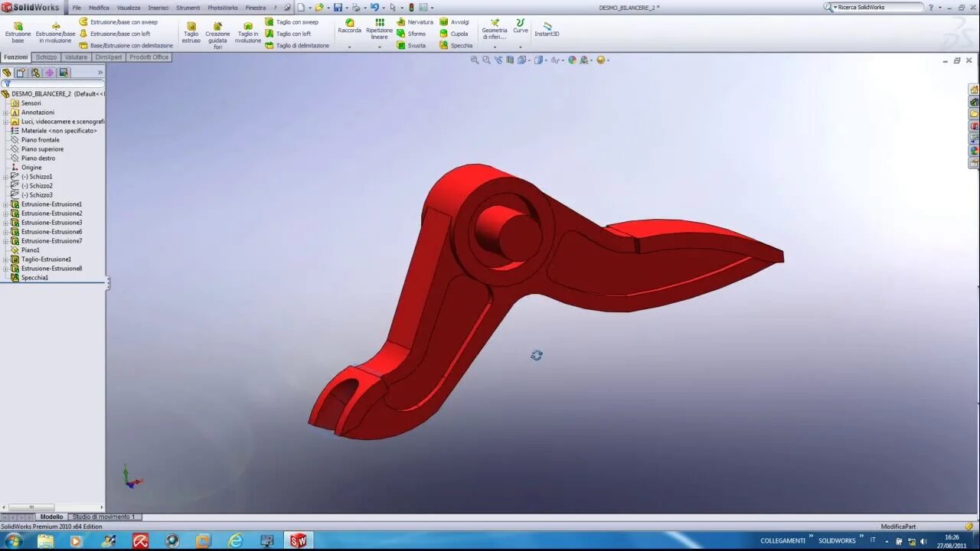Open dropdown arrow under Geometria di riferimento
The width and height of the screenshot is (980, 551).
[x=495, y=47]
